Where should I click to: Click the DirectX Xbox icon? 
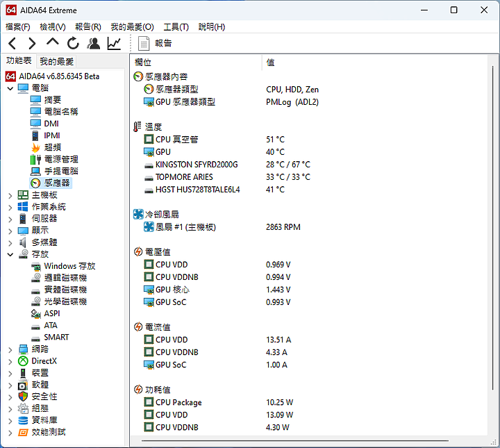point(23,361)
